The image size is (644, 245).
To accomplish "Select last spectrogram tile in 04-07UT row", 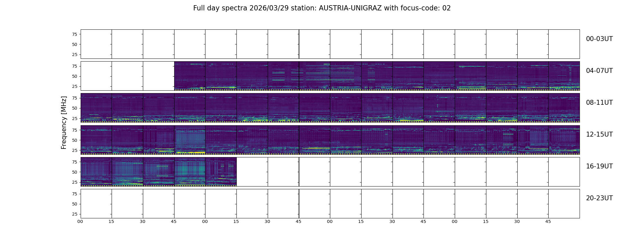I will (x=564, y=76).
